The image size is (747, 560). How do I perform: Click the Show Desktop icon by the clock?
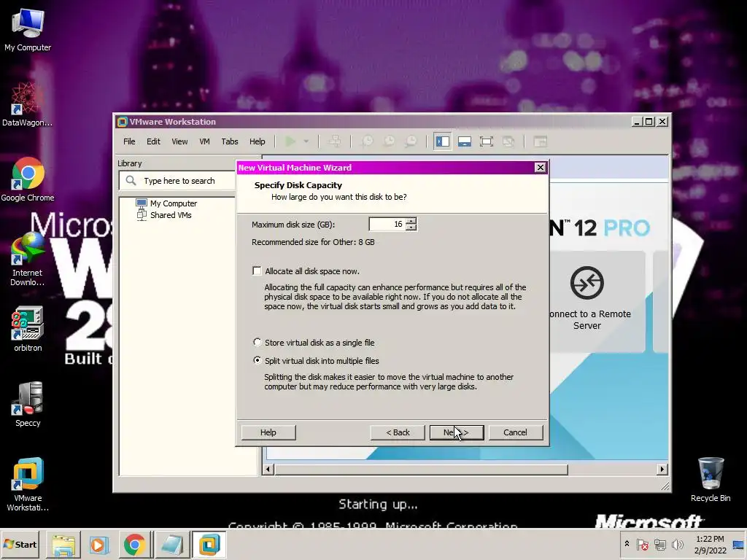738,544
